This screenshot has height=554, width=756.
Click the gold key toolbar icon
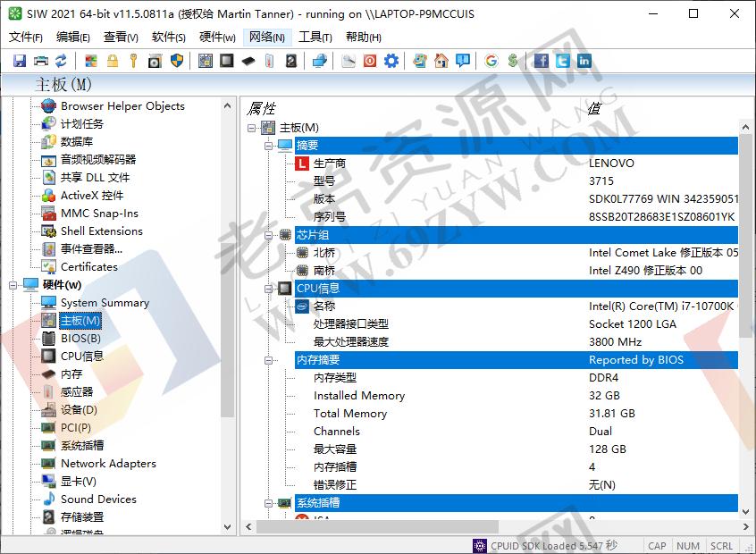tap(133, 61)
